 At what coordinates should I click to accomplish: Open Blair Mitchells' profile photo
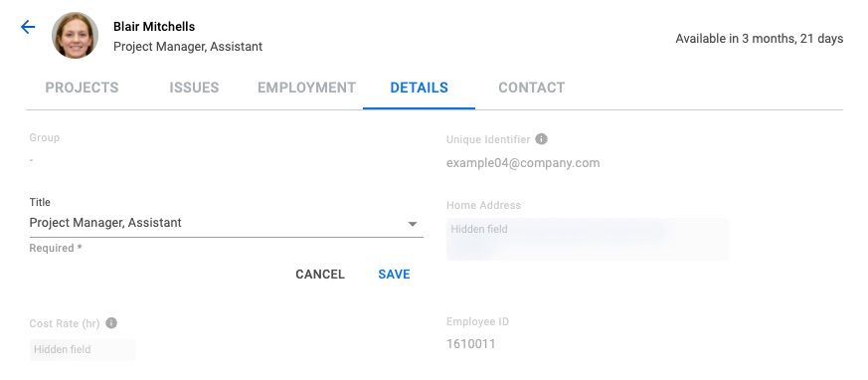(76, 36)
